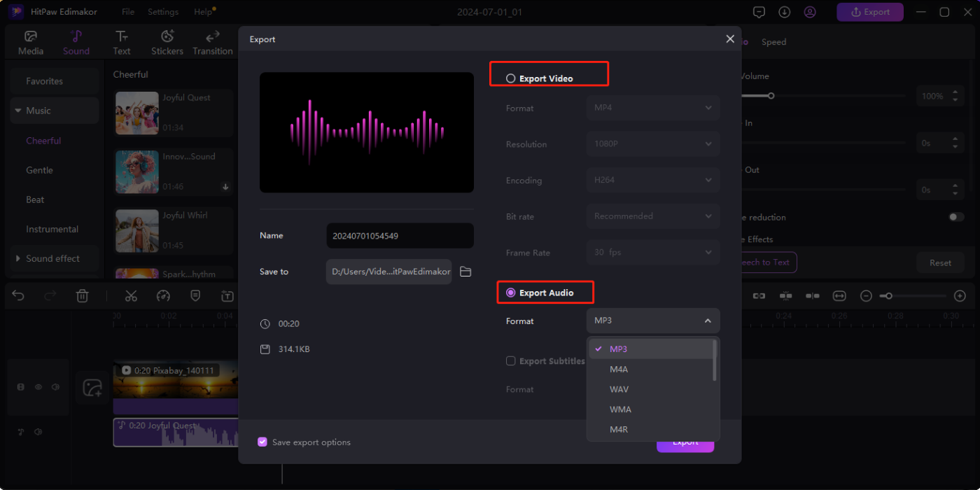Open the Stickers panel
The image size is (980, 490).
pyautogui.click(x=167, y=41)
